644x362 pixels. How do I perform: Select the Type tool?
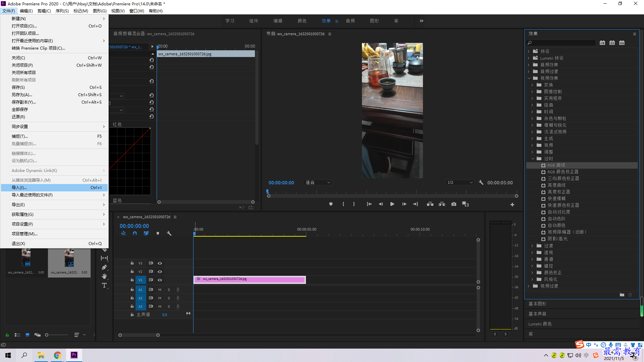coord(104,286)
